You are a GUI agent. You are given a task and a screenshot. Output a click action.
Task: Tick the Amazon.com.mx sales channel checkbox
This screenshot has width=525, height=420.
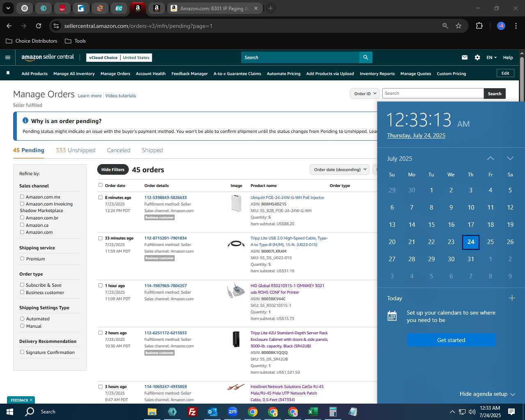pos(22,197)
